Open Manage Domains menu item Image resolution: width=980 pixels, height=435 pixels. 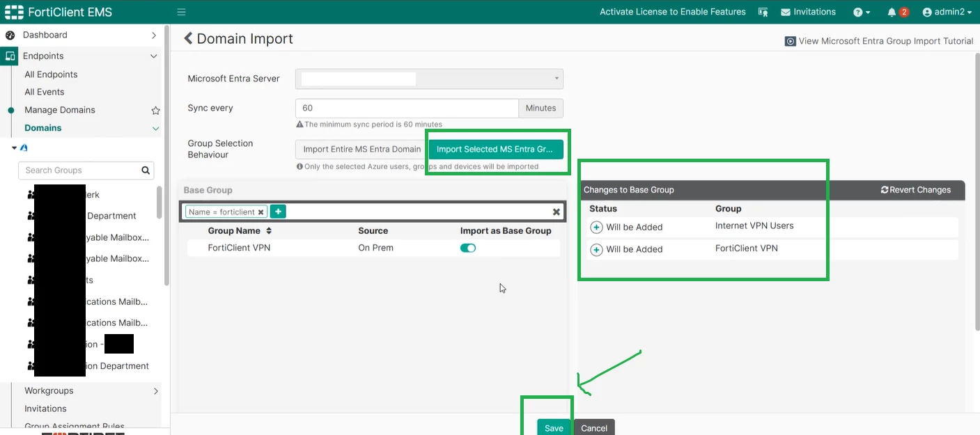59,110
